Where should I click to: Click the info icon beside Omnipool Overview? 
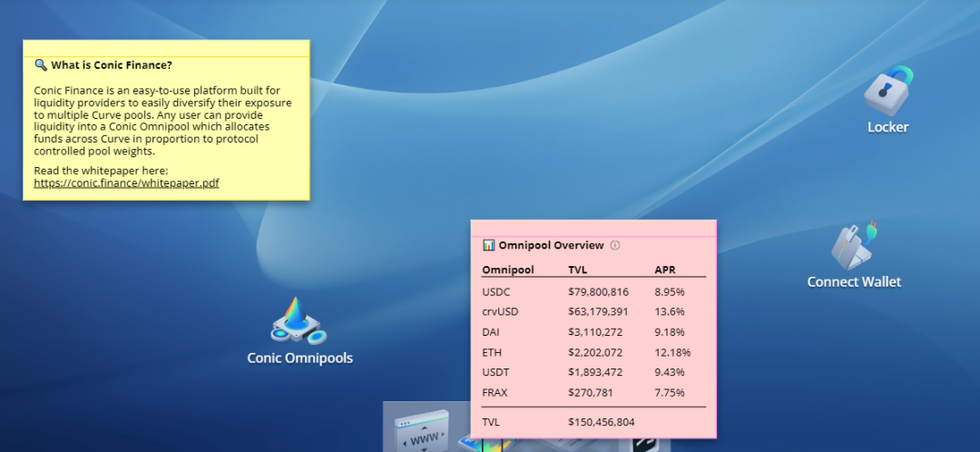coord(614,246)
